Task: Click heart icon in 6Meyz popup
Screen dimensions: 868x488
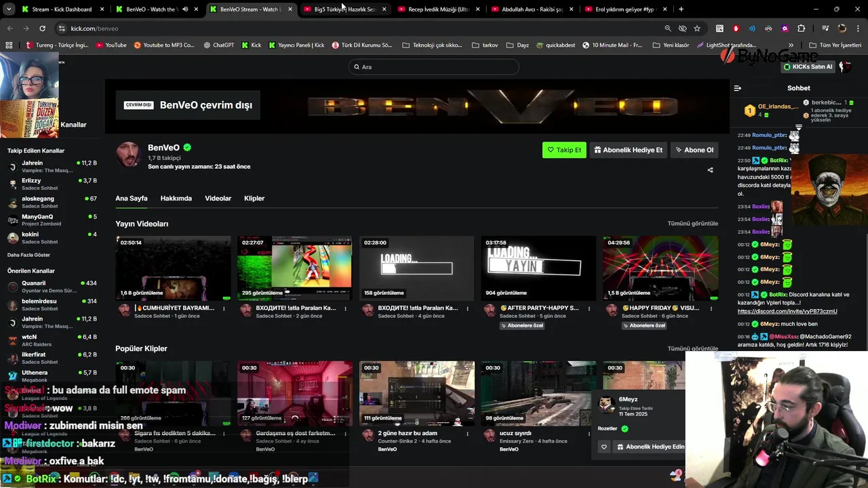Action: point(604,447)
